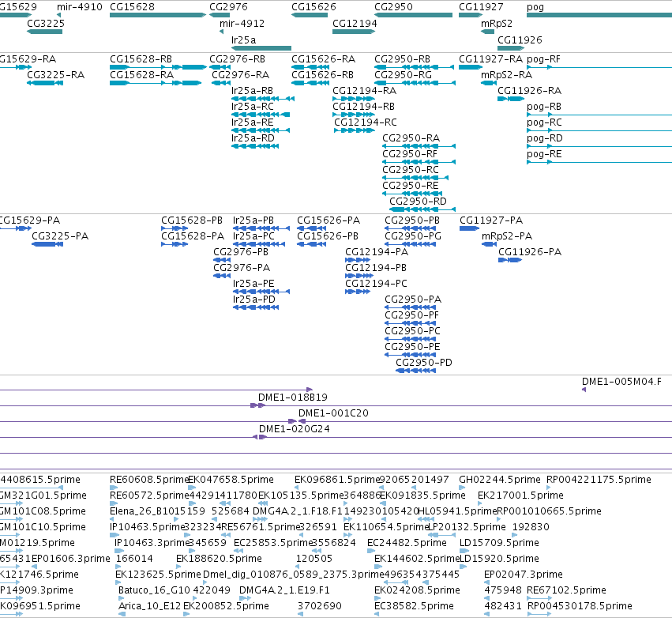Screen dimensions: 672x618
Task: Select transcript CG15628-RB
Action: (x=141, y=59)
